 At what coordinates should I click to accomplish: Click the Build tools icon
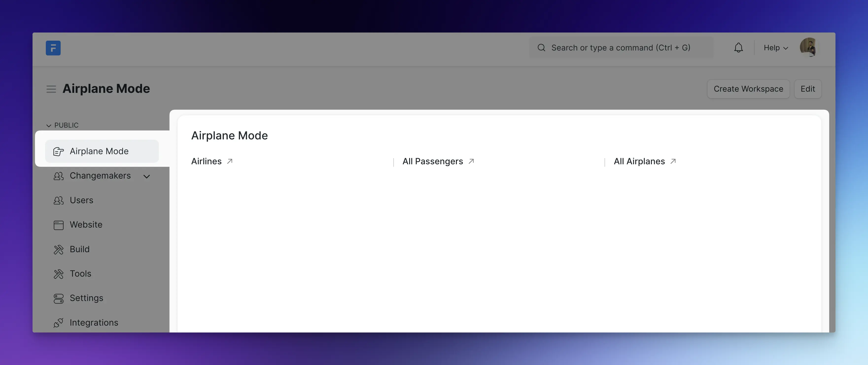[x=58, y=249]
